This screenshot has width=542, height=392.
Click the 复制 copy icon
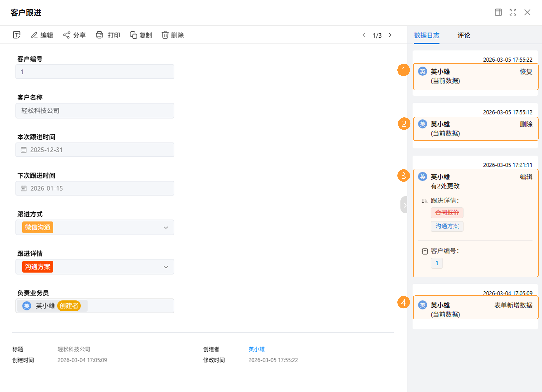point(133,35)
